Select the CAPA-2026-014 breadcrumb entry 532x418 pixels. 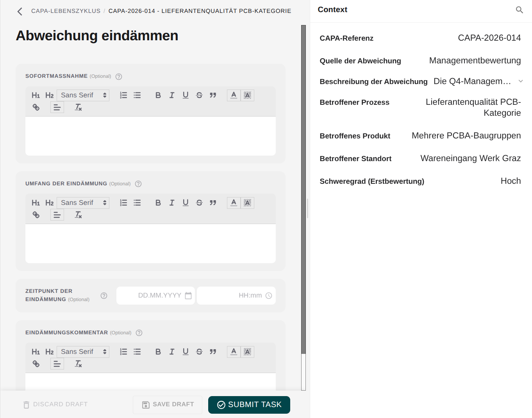tap(200, 11)
